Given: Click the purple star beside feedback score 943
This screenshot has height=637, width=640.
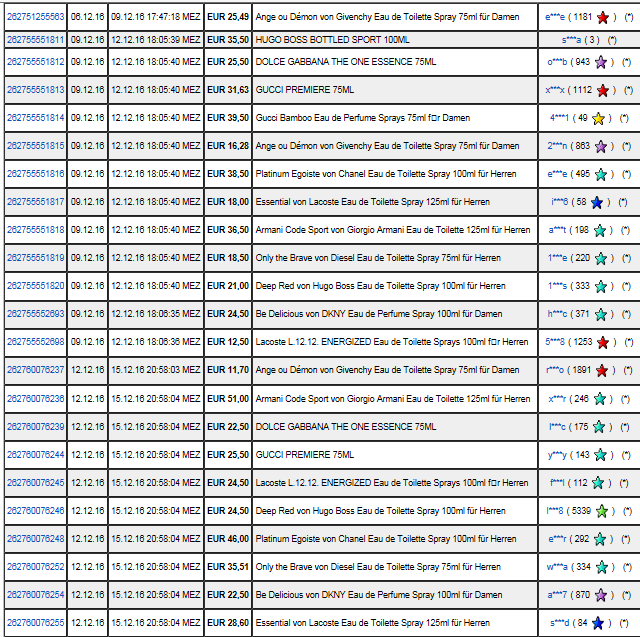Looking at the screenshot, I should (601, 62).
